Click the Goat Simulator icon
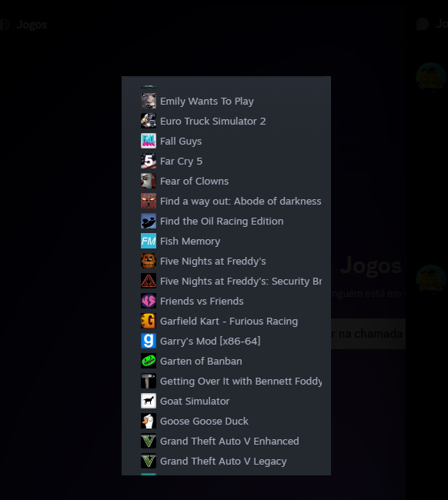Screen dimensions: 448x500 (149, 401)
